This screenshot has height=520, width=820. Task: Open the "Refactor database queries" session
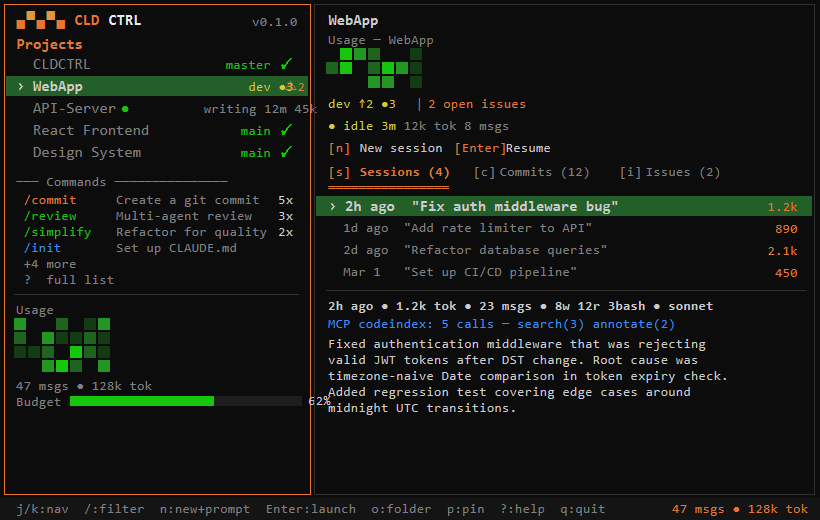(564, 250)
